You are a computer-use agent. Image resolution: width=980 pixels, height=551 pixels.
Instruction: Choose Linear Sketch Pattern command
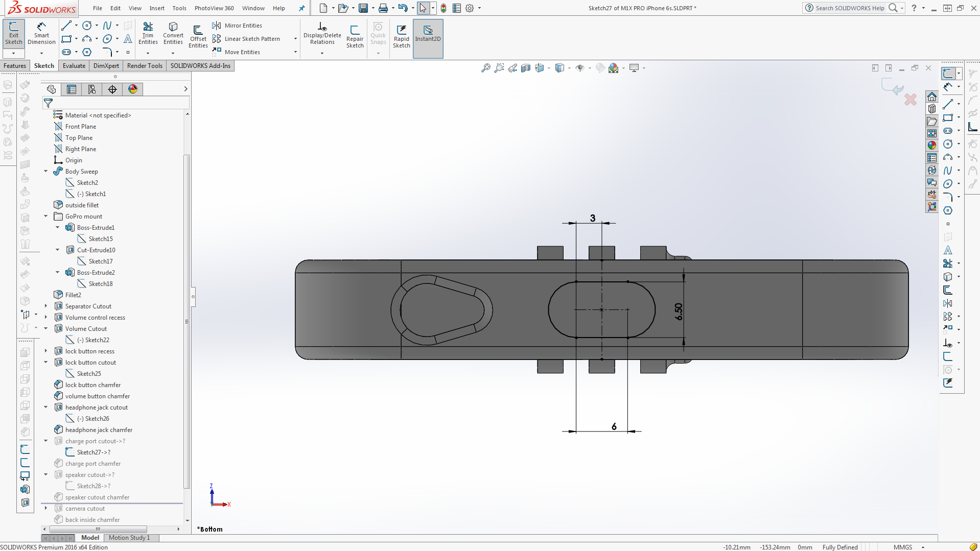pos(247,39)
